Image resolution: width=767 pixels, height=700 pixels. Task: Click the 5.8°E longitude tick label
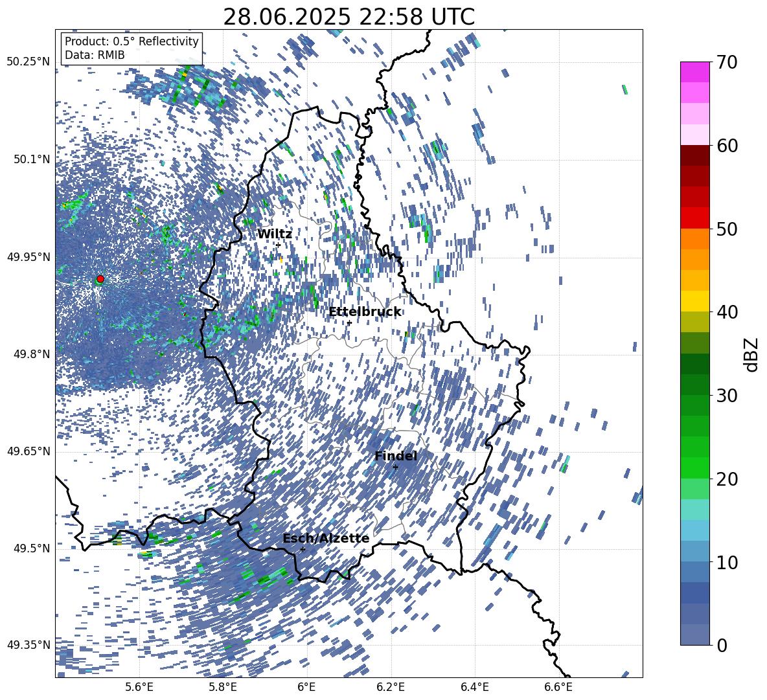[x=223, y=687]
